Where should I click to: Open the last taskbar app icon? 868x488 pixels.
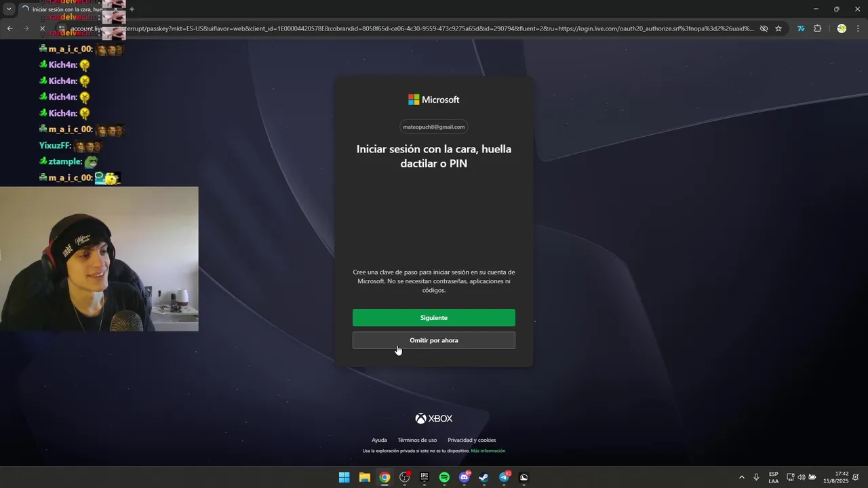point(524,477)
